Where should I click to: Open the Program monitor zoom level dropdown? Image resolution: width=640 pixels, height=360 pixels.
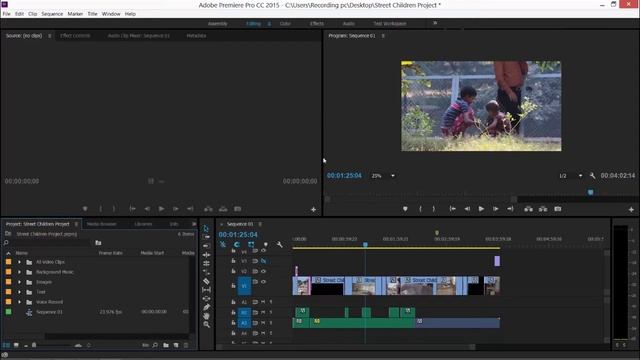pyautogui.click(x=383, y=176)
